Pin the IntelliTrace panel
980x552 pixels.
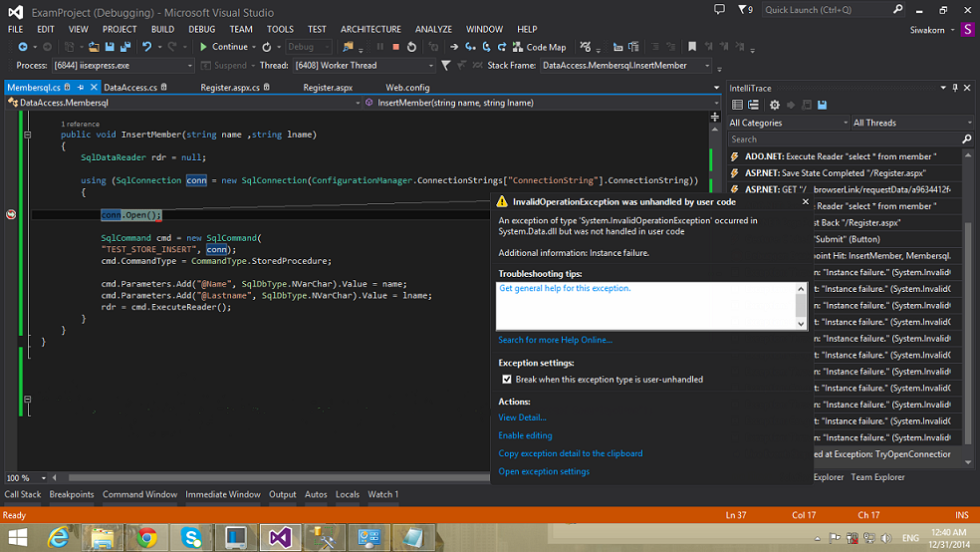click(955, 88)
